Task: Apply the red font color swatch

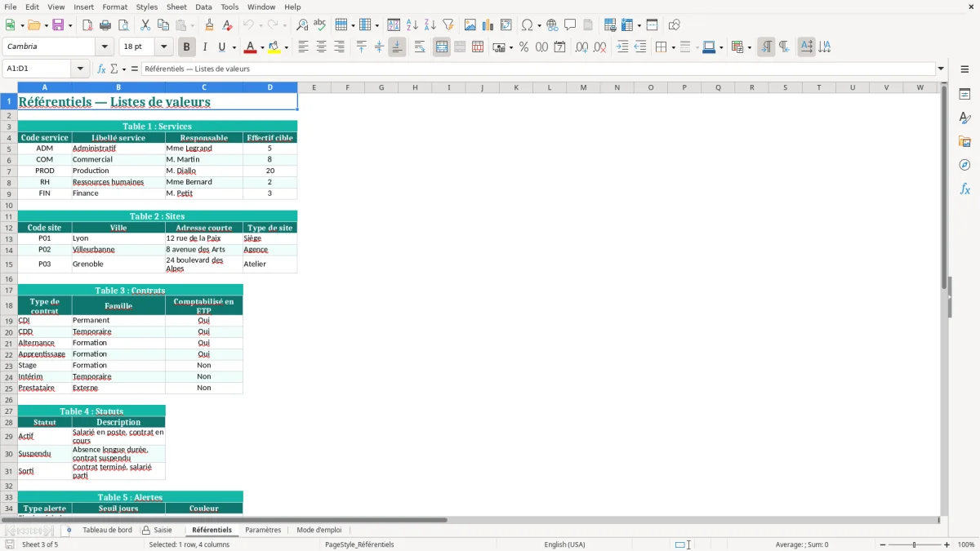Action: coord(251,47)
